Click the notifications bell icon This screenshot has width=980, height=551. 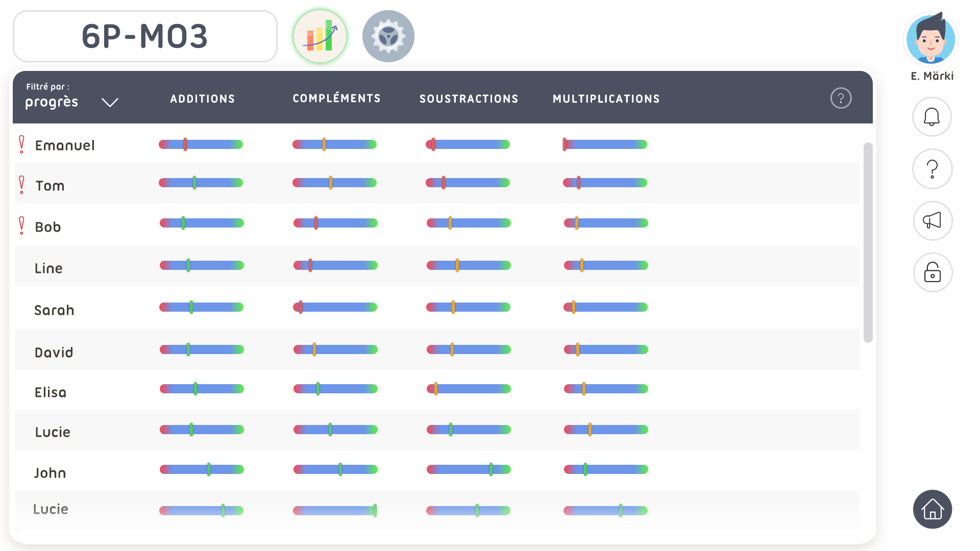[x=932, y=117]
